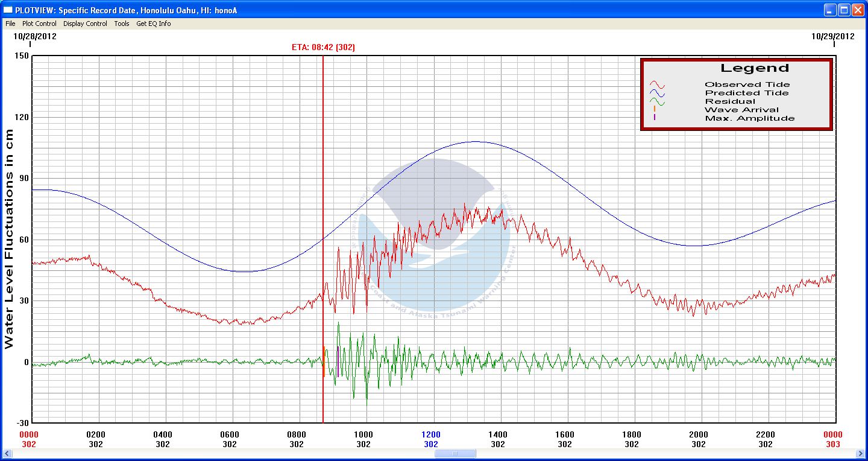Open the Get EQ Info menu
The height and width of the screenshot is (461, 868).
click(153, 24)
